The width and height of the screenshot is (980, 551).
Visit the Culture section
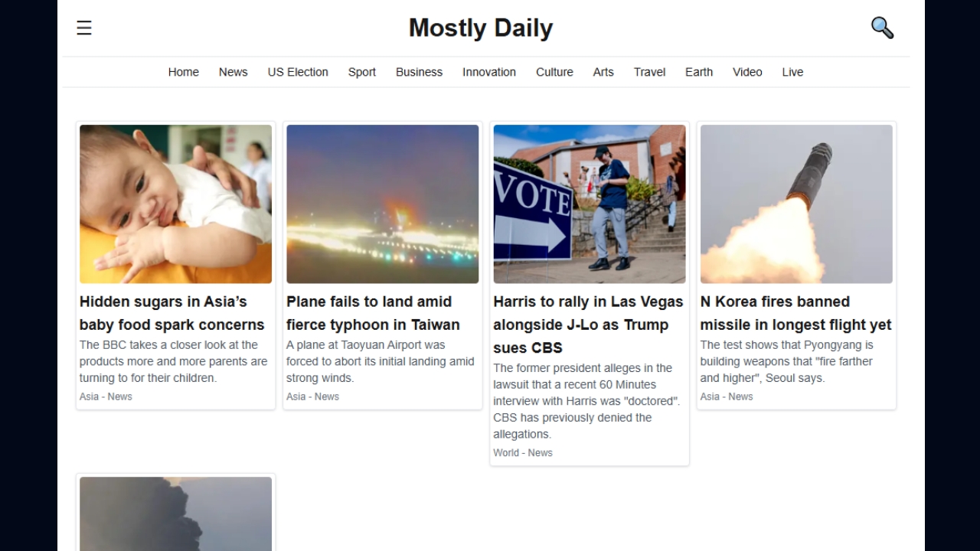tap(554, 72)
